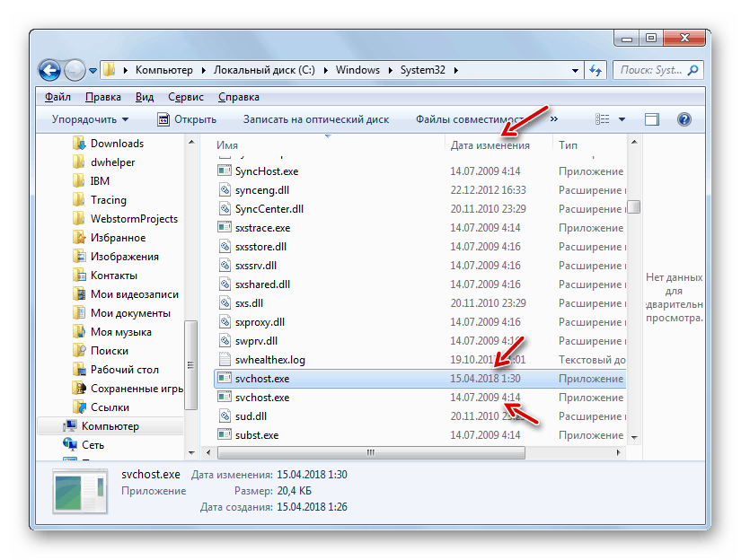Open the Help question-mark icon
Viewport: 741px width, 560px height.
[x=684, y=118]
